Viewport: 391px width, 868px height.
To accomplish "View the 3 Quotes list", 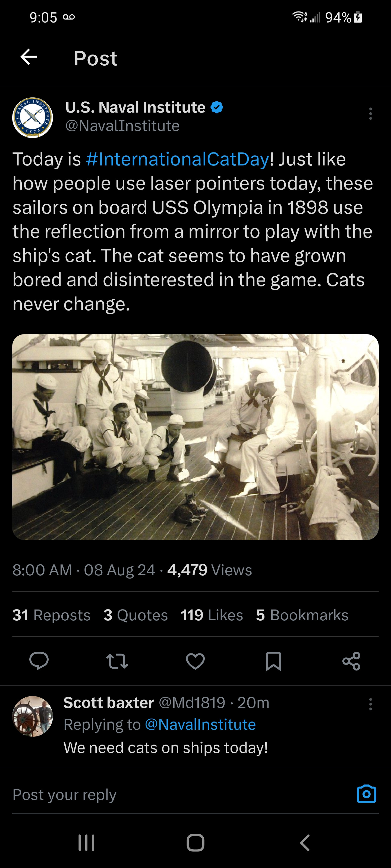I will coord(135,615).
